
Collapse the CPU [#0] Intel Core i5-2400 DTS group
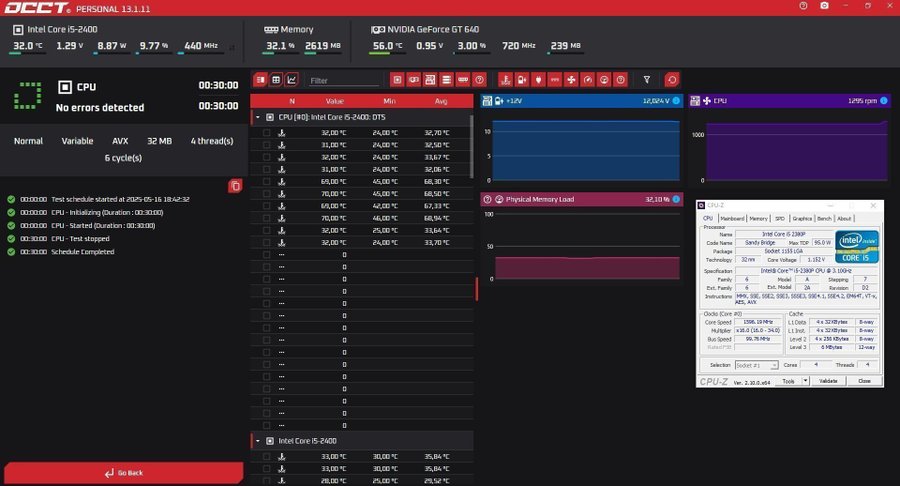tap(258, 117)
